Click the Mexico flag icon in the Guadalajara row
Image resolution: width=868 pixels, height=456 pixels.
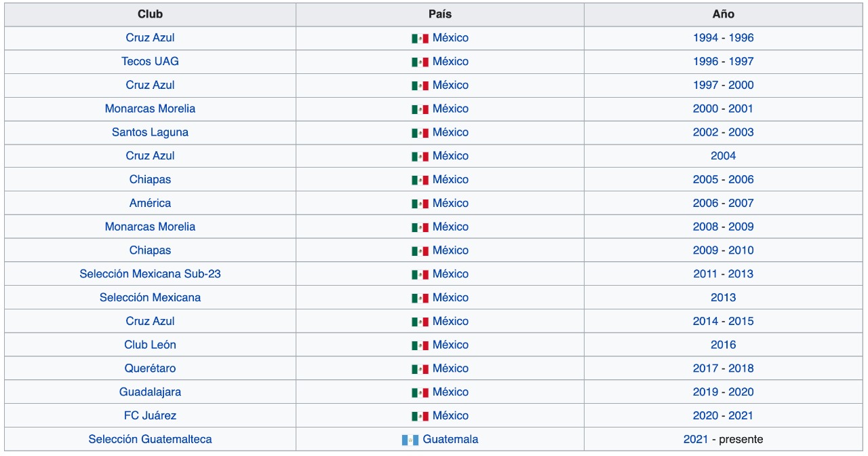click(420, 392)
